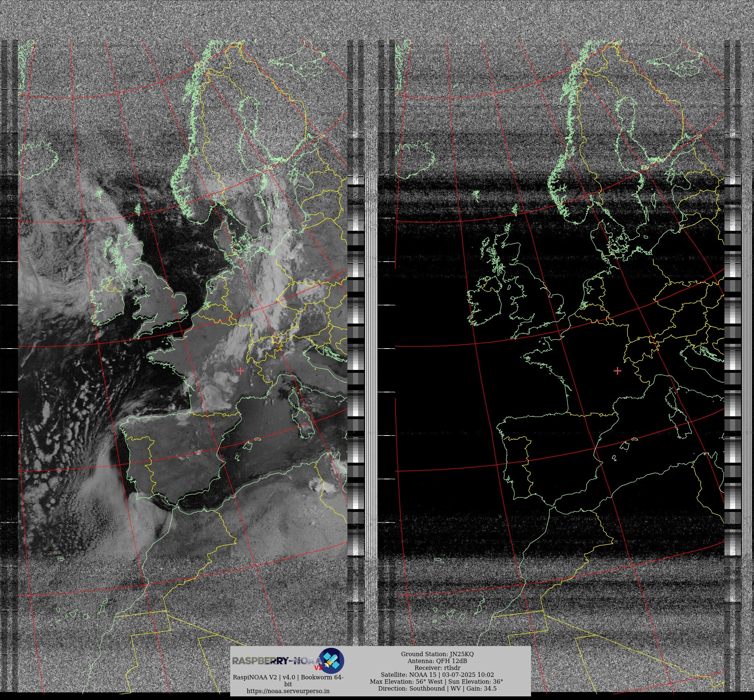Click the Raspberry-NOAA V2 satellite logo icon

(x=331, y=660)
